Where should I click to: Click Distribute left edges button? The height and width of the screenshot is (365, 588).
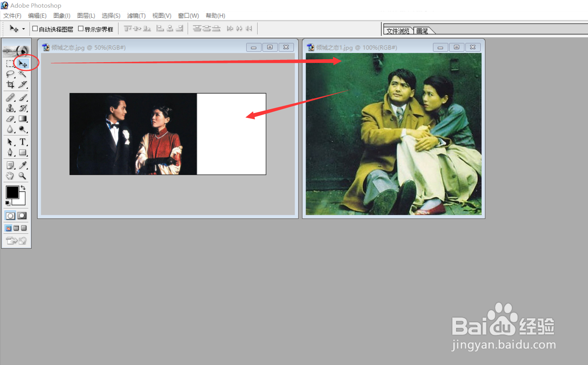pos(230,29)
